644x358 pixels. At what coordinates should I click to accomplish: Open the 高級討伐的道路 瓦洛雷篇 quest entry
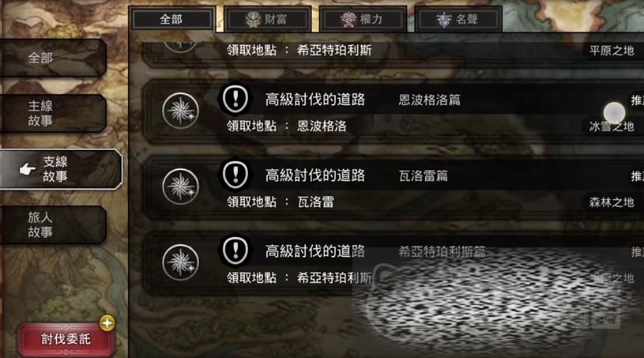[393, 187]
